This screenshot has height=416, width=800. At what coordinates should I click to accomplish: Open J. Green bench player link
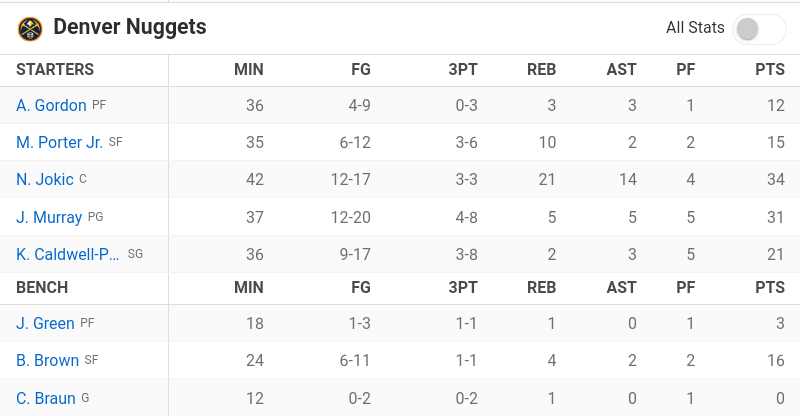(x=45, y=323)
